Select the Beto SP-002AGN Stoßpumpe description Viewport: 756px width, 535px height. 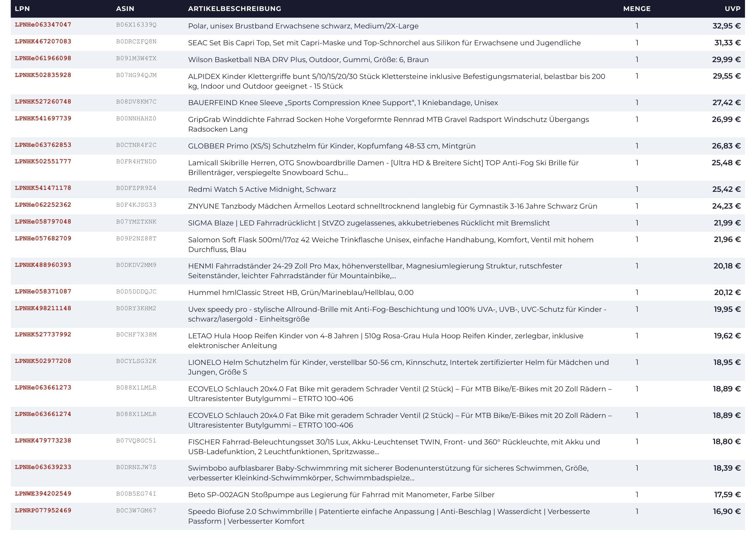[341, 495]
